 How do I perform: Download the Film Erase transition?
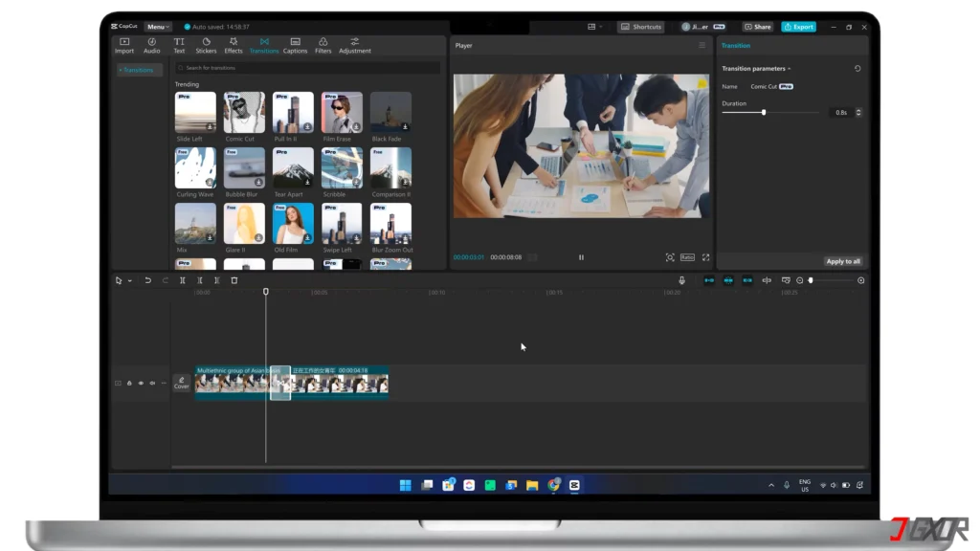(x=356, y=127)
